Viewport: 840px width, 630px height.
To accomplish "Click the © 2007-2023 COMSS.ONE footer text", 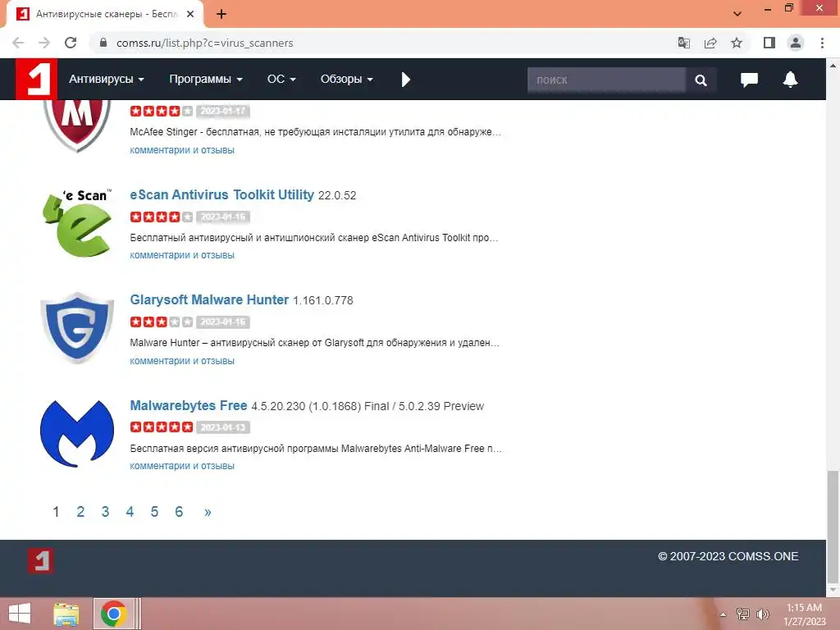I will point(728,556).
